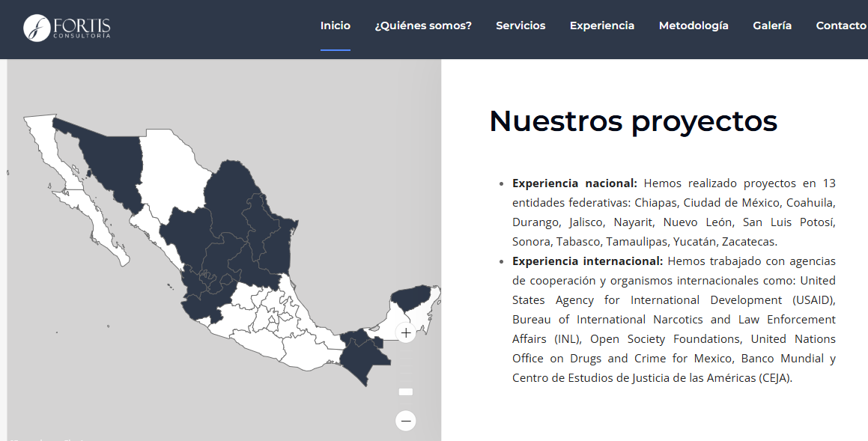Go to the Servicios section
This screenshot has height=441, width=868.
(521, 25)
